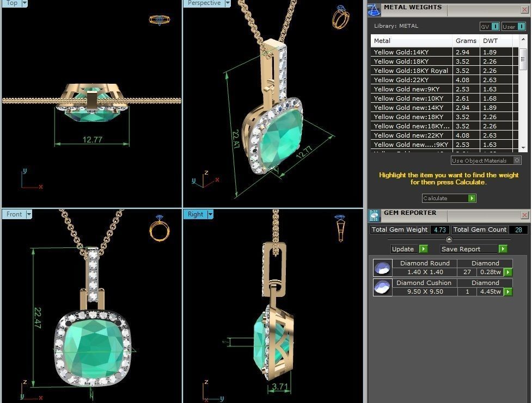Open the Front viewport dropdown arrow
This screenshot has height=403, width=532.
pyautogui.click(x=29, y=214)
